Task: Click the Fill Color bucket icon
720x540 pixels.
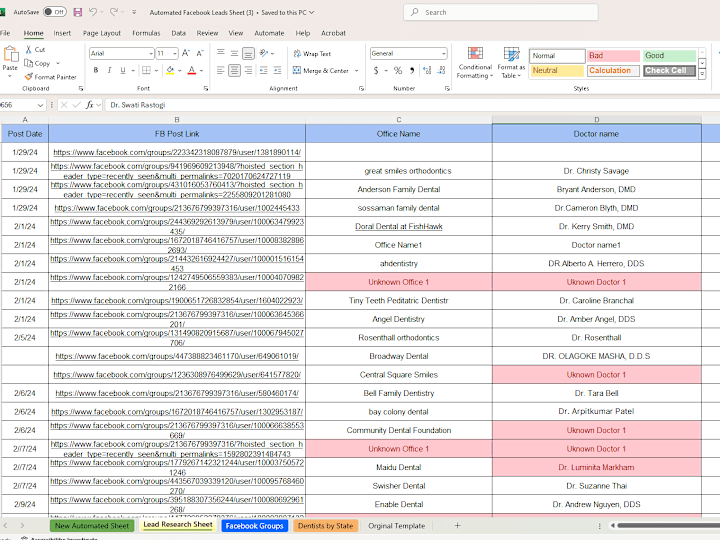Action: (x=170, y=70)
